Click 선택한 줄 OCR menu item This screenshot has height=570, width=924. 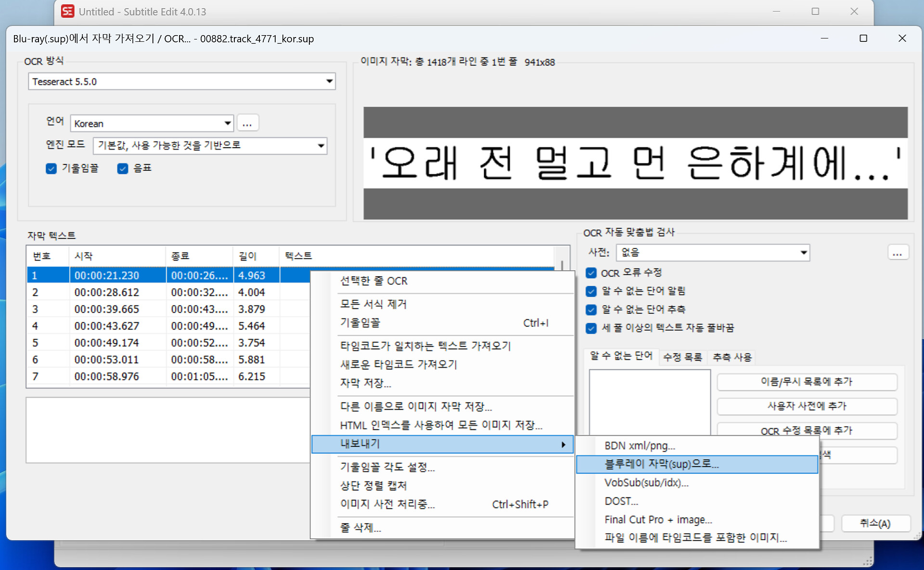[x=373, y=281]
